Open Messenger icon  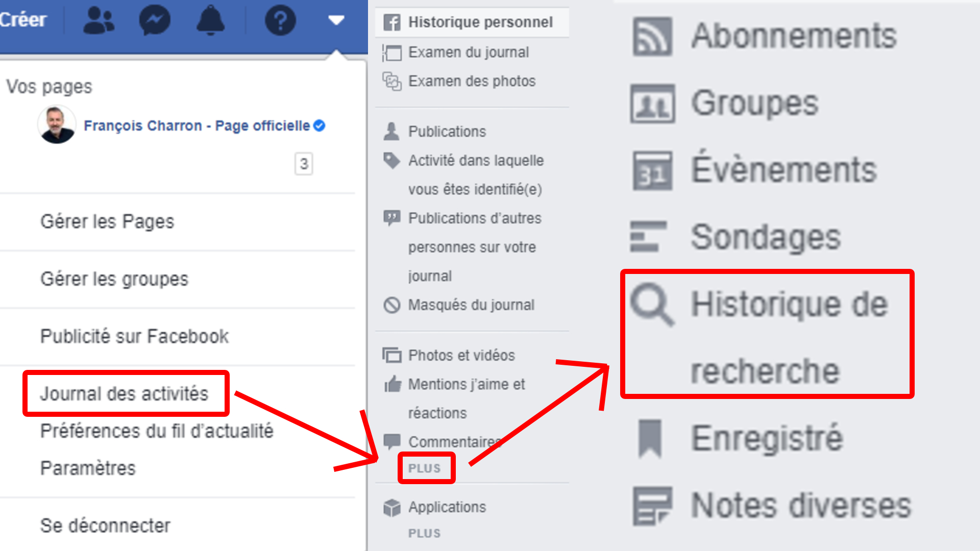[x=155, y=20]
